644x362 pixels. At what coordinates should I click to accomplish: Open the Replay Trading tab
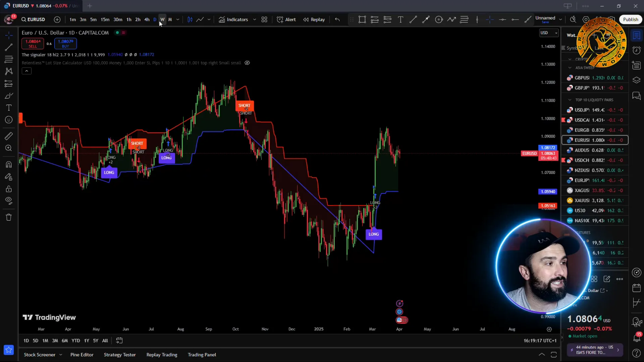(x=162, y=355)
